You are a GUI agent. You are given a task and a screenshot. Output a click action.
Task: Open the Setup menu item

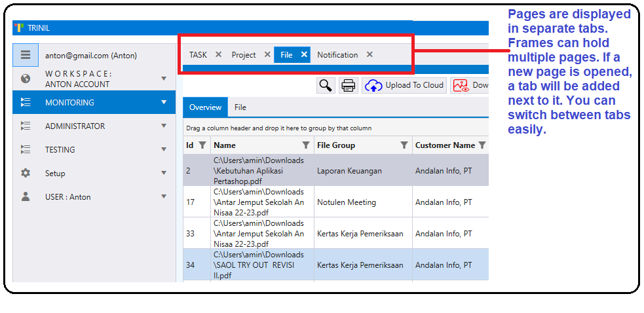click(55, 174)
